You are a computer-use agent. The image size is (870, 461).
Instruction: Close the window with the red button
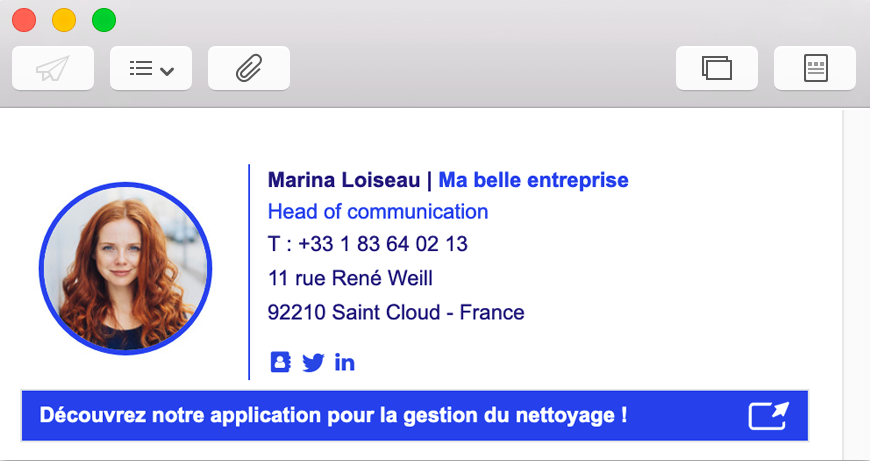tap(24, 19)
